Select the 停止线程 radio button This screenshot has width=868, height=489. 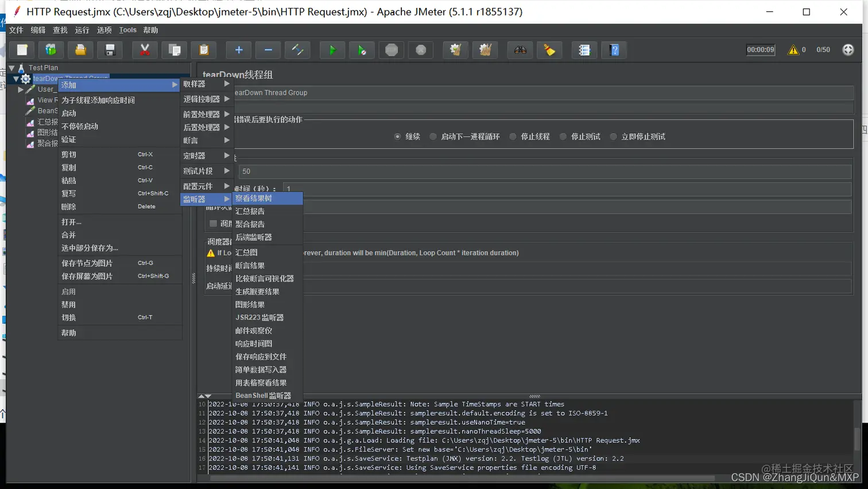pyautogui.click(x=513, y=137)
